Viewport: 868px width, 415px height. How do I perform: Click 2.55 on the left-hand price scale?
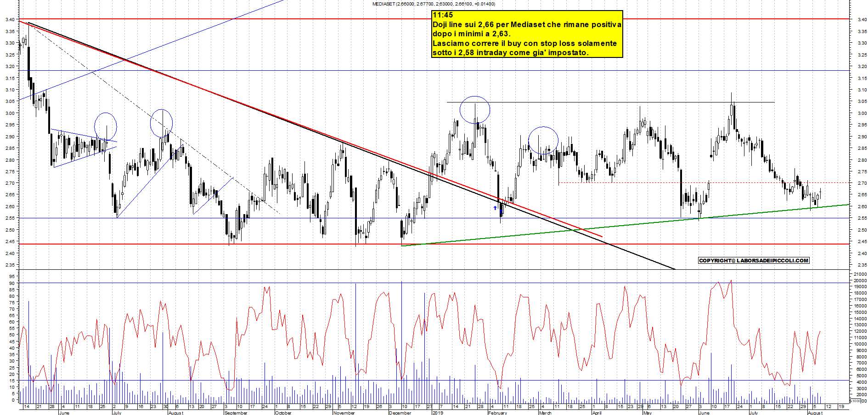coord(9,218)
